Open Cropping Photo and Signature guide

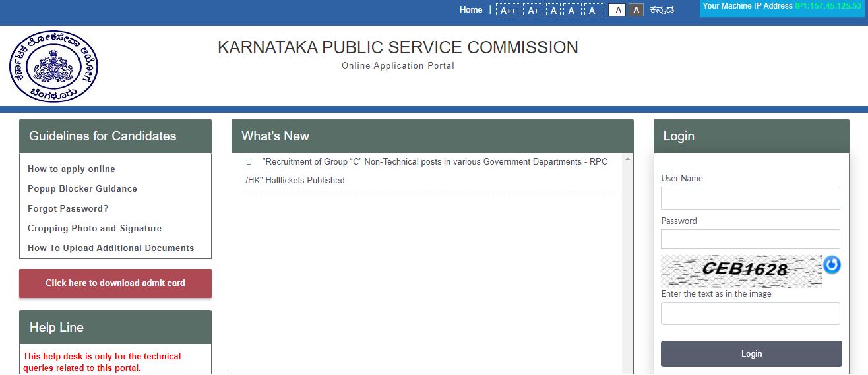(x=94, y=229)
